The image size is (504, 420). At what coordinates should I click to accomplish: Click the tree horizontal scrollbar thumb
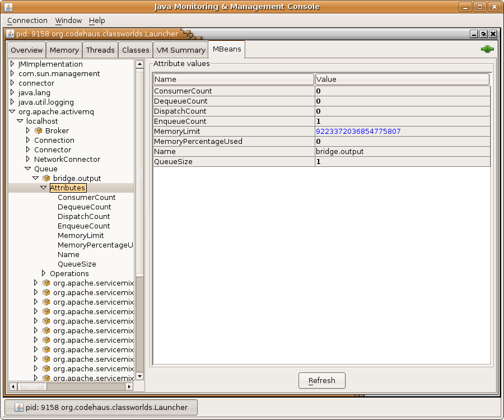[32, 386]
